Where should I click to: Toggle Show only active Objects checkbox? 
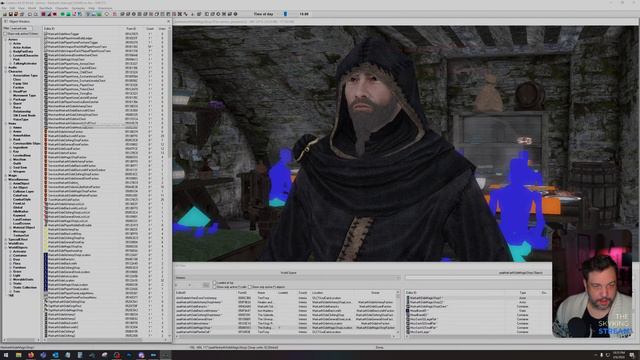point(250,287)
